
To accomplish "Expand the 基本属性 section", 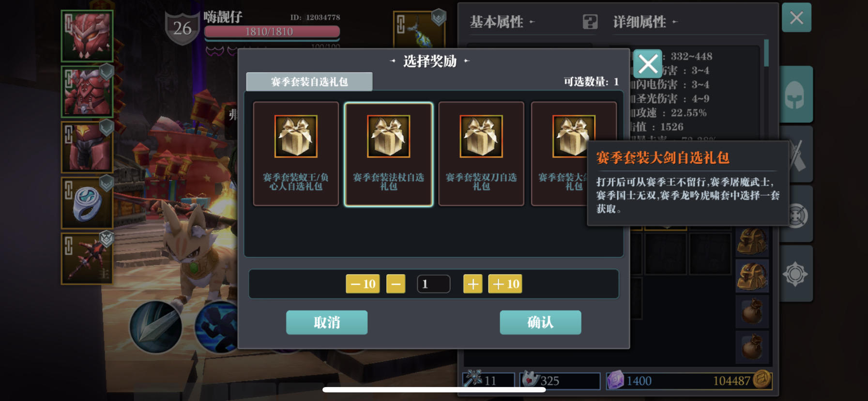I will (x=503, y=22).
